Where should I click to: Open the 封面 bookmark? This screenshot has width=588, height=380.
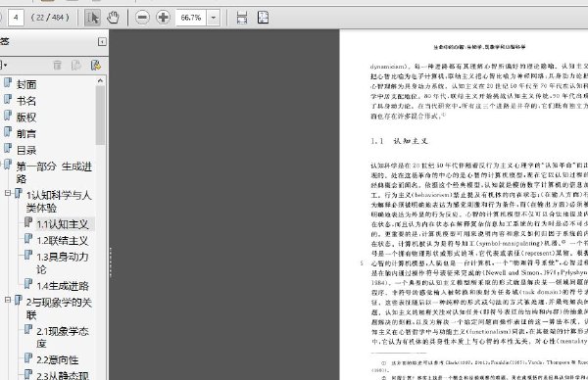click(26, 84)
